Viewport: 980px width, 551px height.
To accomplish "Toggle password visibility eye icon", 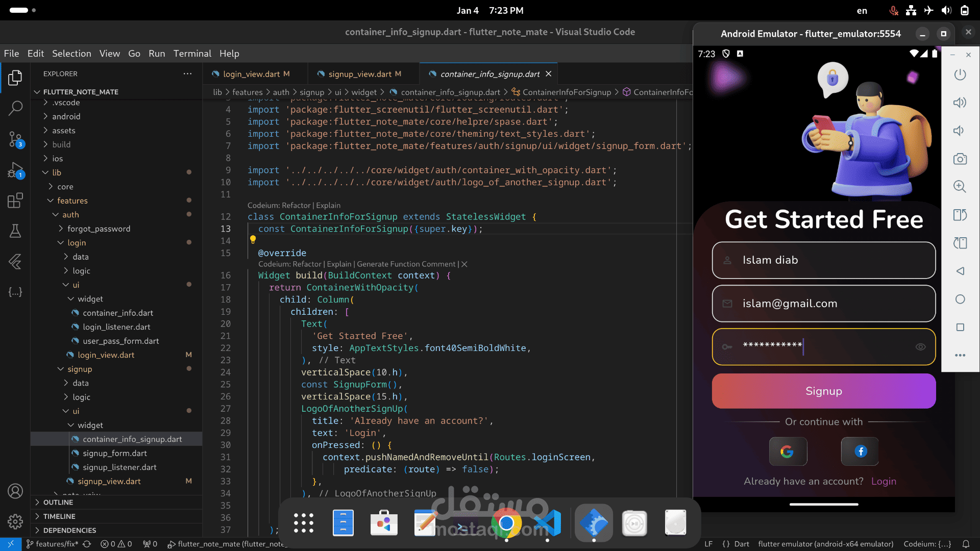I will tap(920, 347).
